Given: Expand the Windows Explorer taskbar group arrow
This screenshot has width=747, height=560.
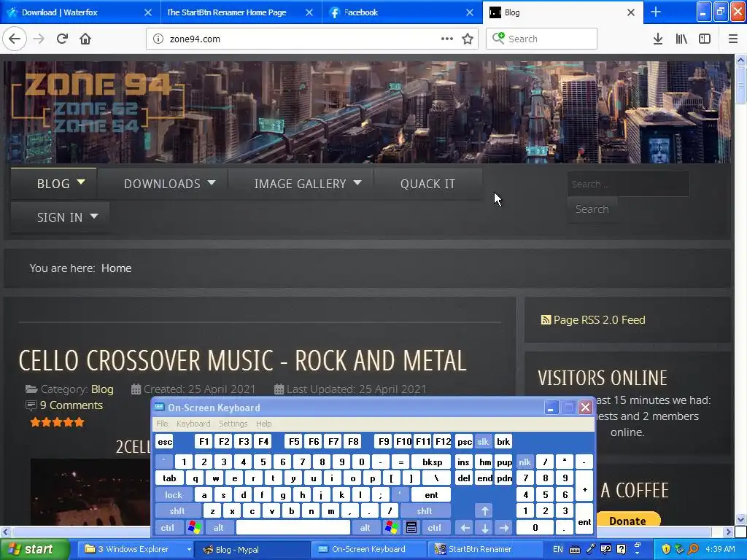Looking at the screenshot, I should [x=189, y=550].
